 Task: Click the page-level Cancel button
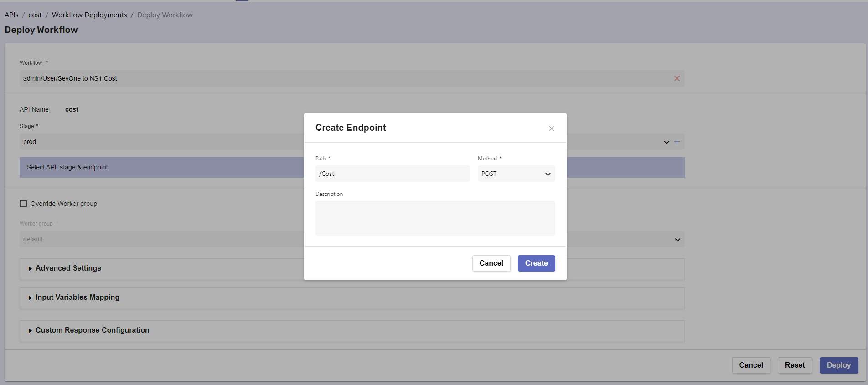click(x=751, y=365)
